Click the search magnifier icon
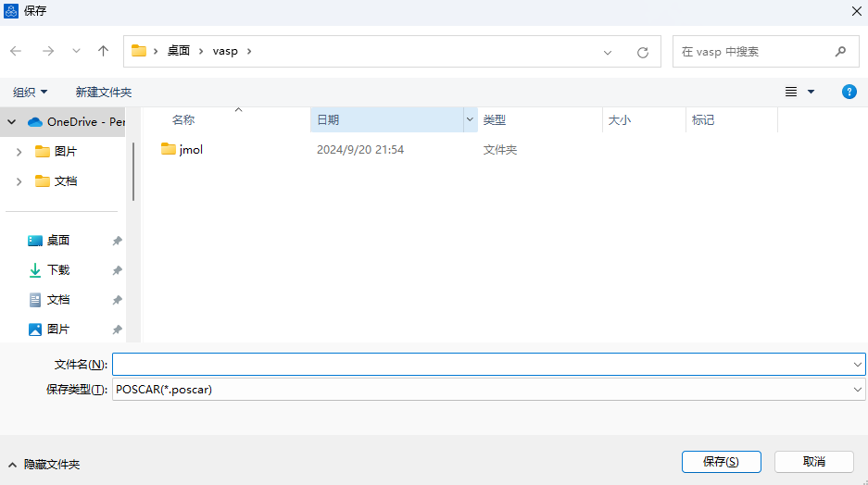 [840, 52]
